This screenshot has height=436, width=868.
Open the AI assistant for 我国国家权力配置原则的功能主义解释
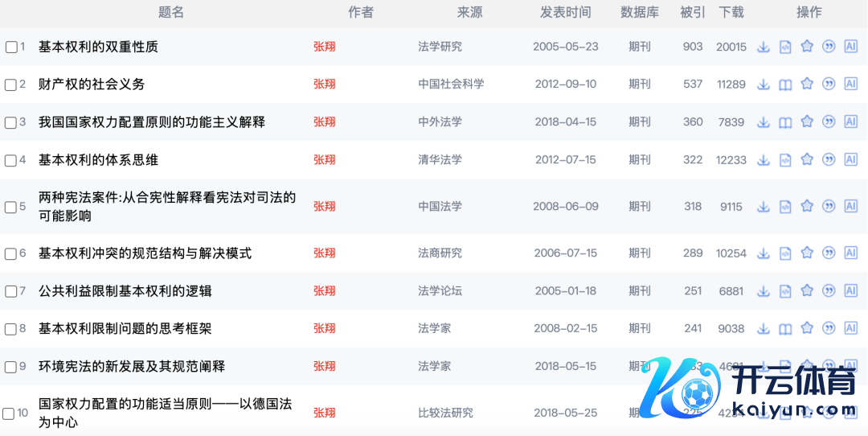pyautogui.click(x=850, y=121)
